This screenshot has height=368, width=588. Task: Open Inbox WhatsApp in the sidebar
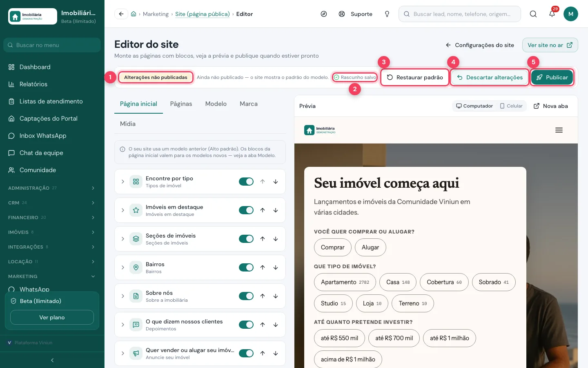(52, 136)
